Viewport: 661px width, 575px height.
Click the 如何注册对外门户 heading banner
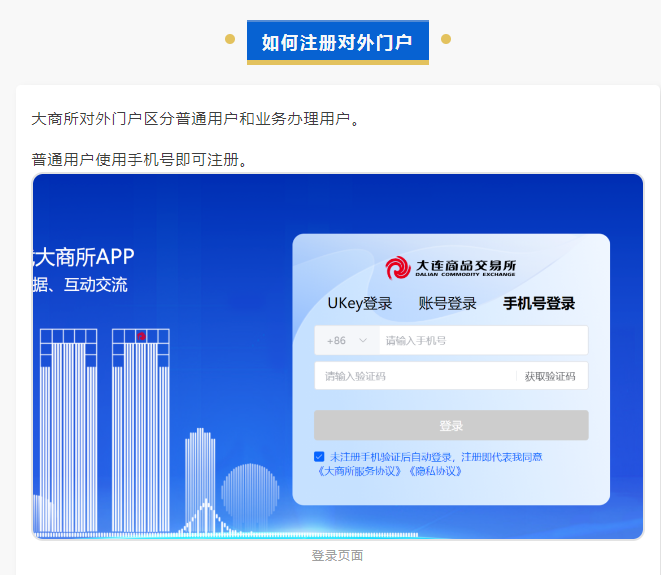pos(338,42)
